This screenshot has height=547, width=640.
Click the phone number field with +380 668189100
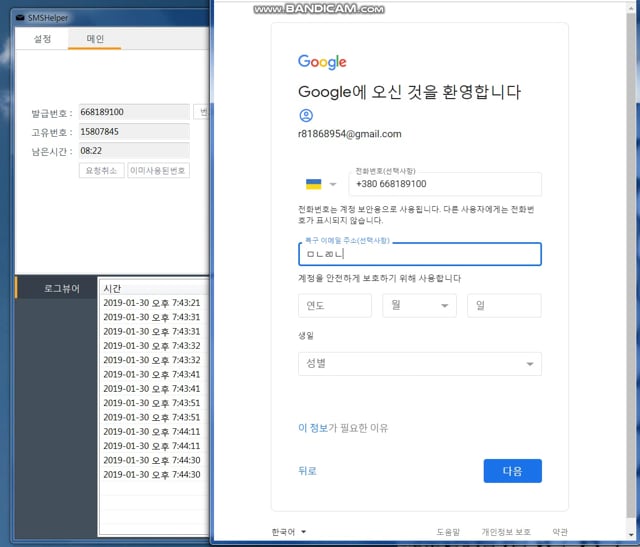445,184
